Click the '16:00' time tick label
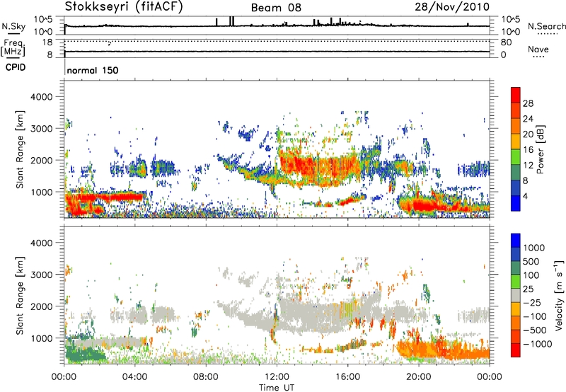This screenshot has width=566, height=392. pyautogui.click(x=347, y=377)
